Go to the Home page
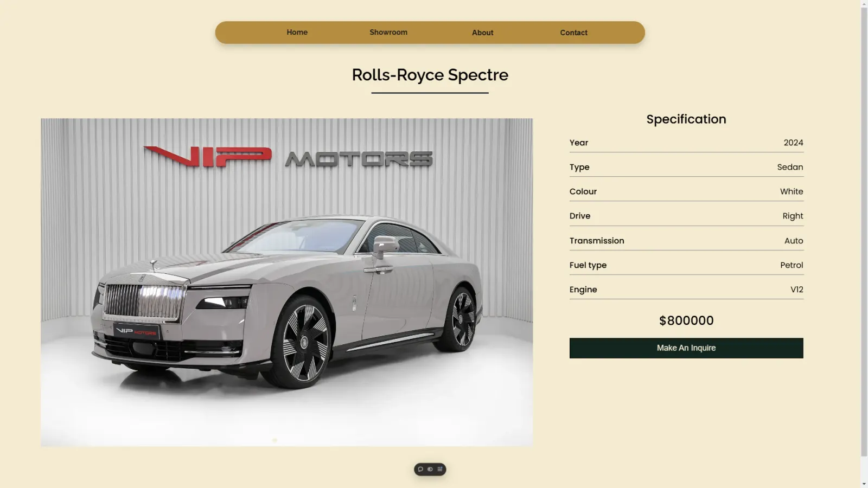Image resolution: width=868 pixels, height=488 pixels. [297, 33]
